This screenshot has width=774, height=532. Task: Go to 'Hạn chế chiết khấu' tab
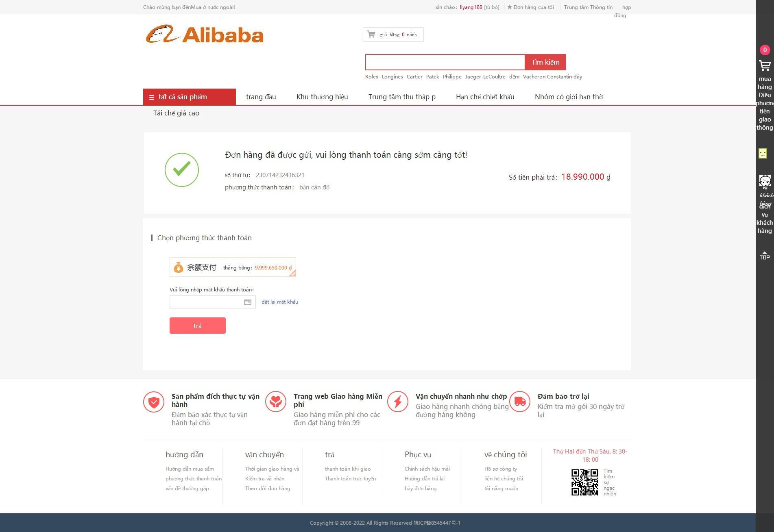485,97
